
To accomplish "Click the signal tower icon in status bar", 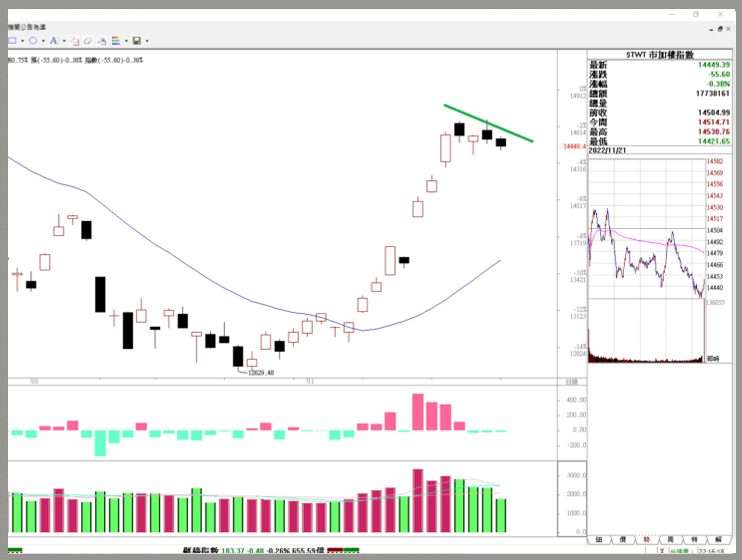I will point(662,551).
